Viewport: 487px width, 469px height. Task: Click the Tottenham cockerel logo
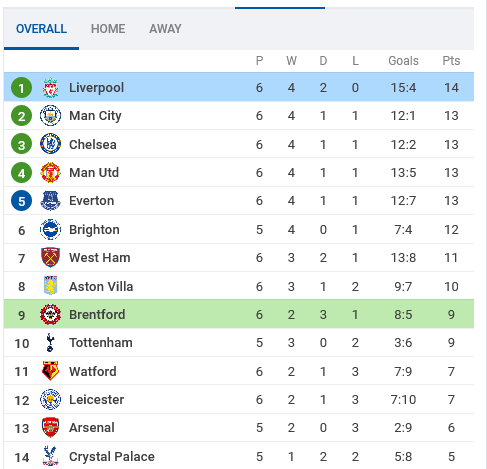[x=50, y=343]
